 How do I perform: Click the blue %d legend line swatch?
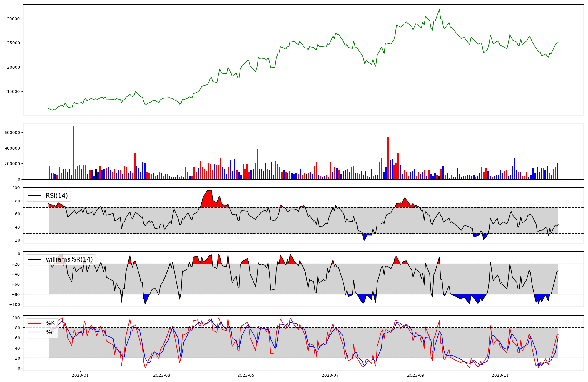click(x=34, y=333)
